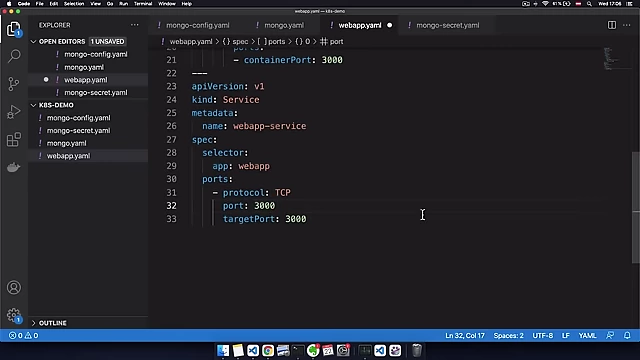Open the Terminal menu
The image size is (640, 360).
143,4
